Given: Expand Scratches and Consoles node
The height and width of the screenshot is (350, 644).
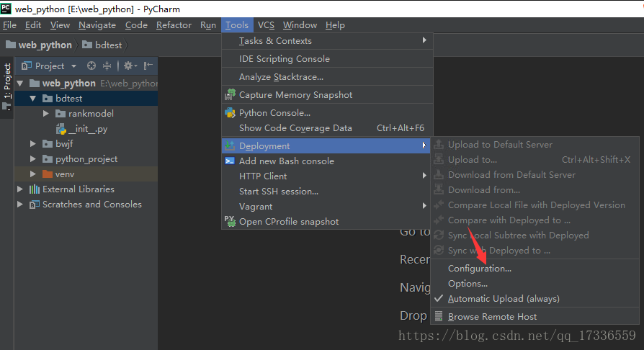Looking at the screenshot, I should (19, 205).
